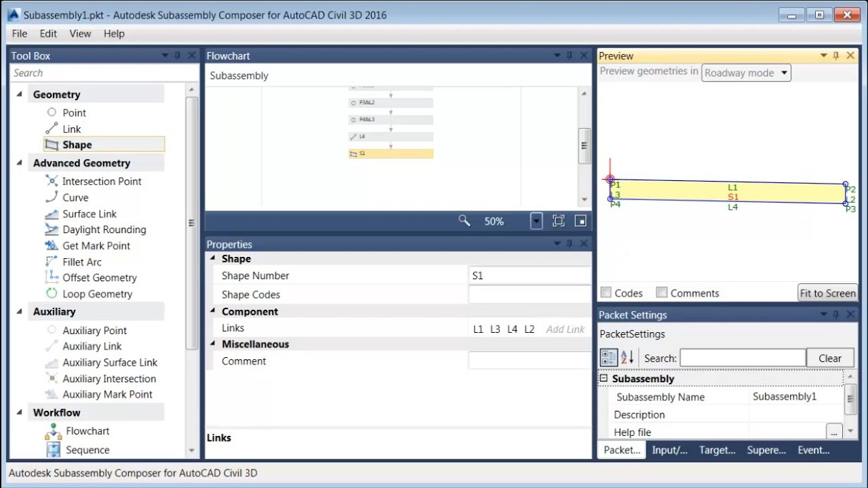868x488 pixels.
Task: Sort Packet Settings alphabetically
Action: pyautogui.click(x=627, y=358)
